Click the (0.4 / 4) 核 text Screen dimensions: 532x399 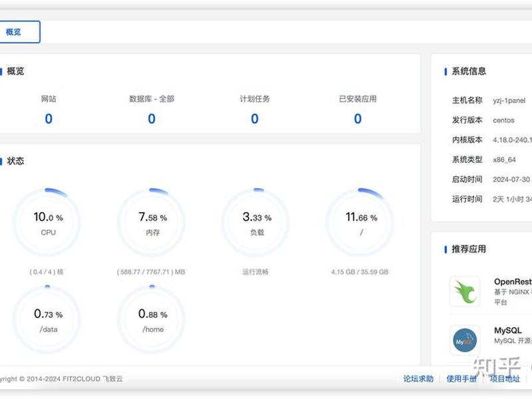pyautogui.click(x=47, y=272)
